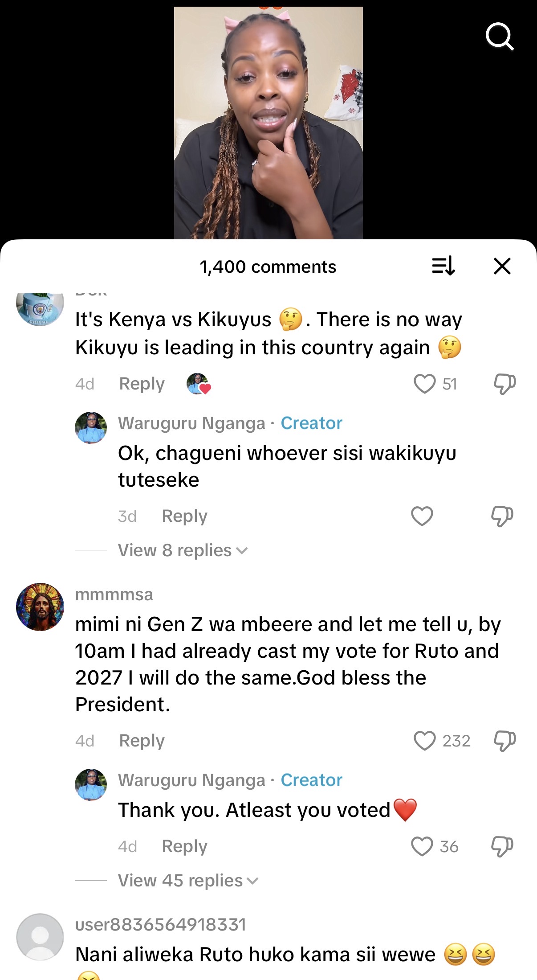Reply to creator's 'Atleast you voted' comment
This screenshot has width=537, height=980.
184,846
